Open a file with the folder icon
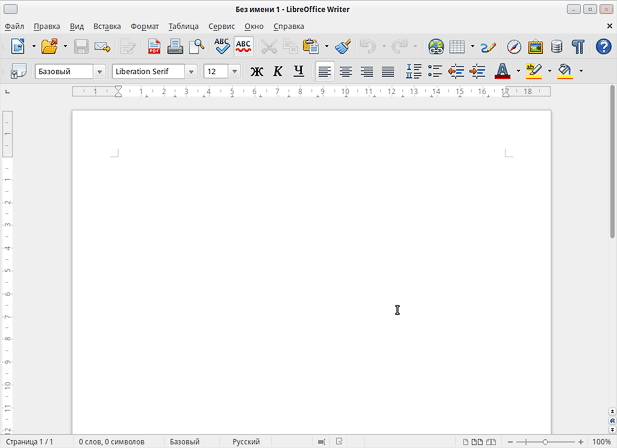 (50, 46)
